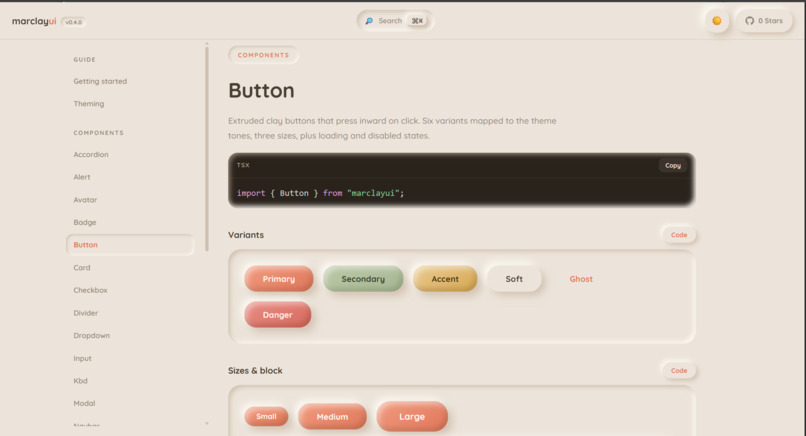Show code for Variants section
Viewport: 806px width, 436px height.
pos(679,235)
